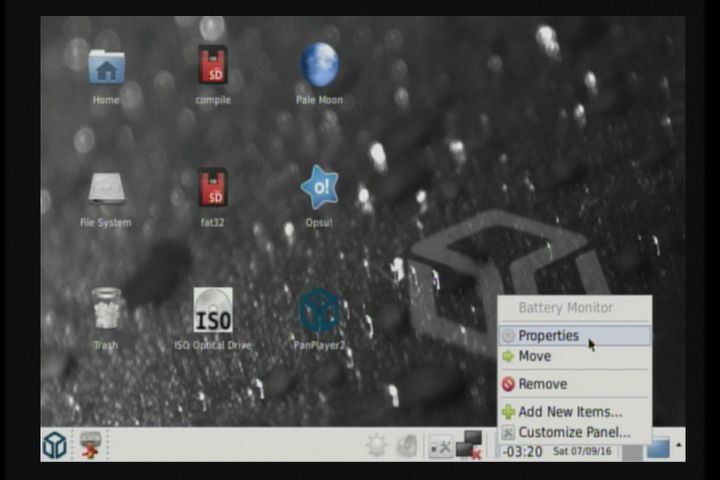Click the battery time remaining -03:20 indicator

point(522,452)
